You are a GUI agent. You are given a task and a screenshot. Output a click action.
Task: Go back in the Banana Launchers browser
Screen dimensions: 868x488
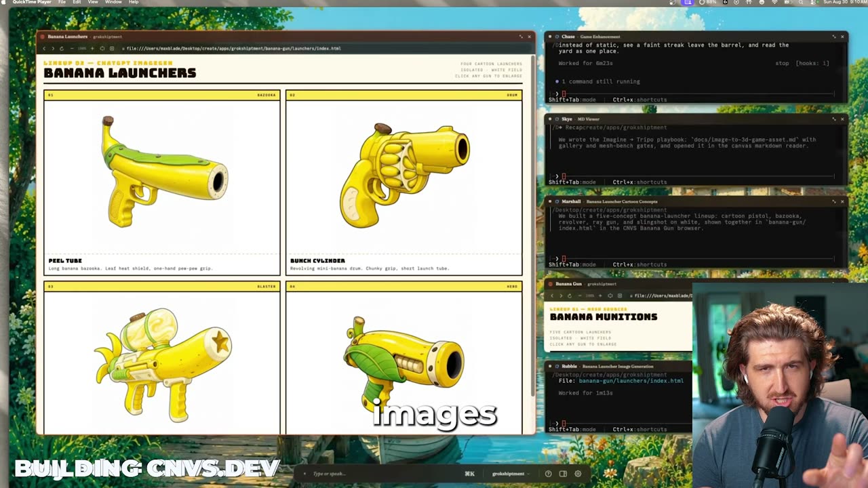tap(44, 49)
